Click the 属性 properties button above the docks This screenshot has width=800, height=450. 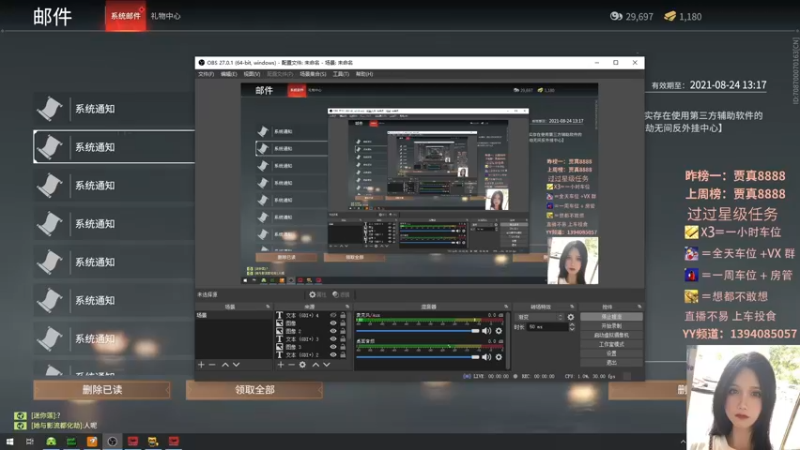tap(317, 295)
